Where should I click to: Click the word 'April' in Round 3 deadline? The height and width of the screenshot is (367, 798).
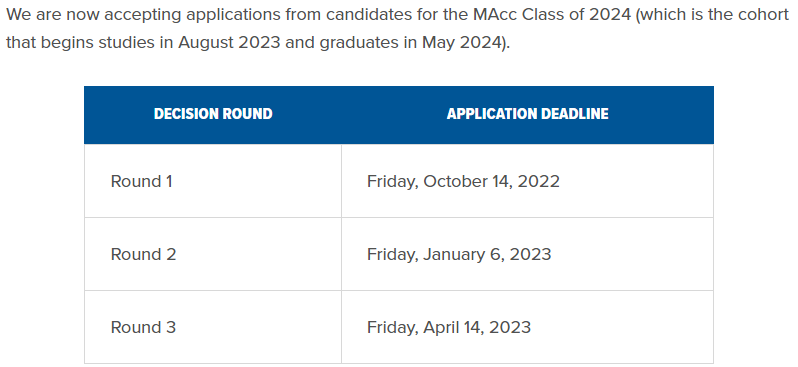(441, 327)
